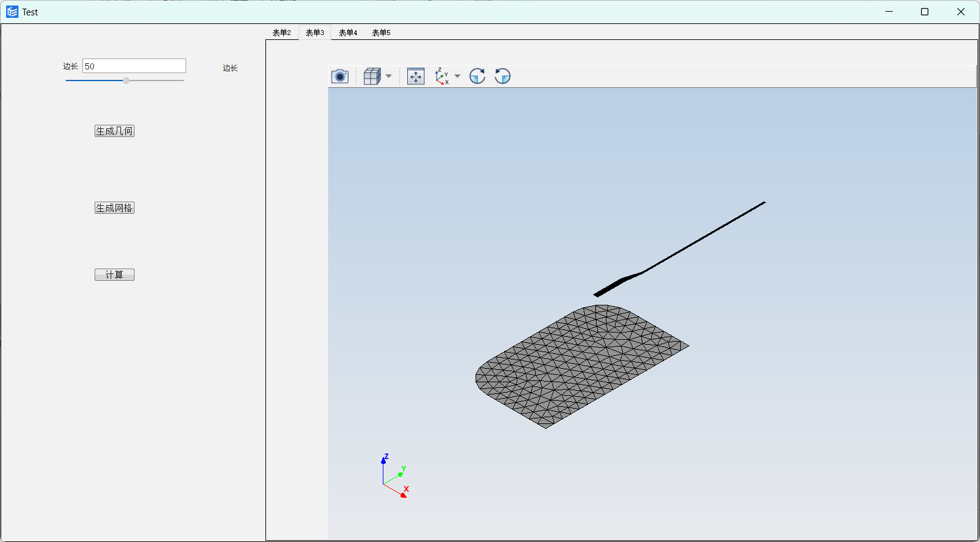980x542 pixels.
Task: Click the 边长 input field with 50
Action: pos(134,66)
